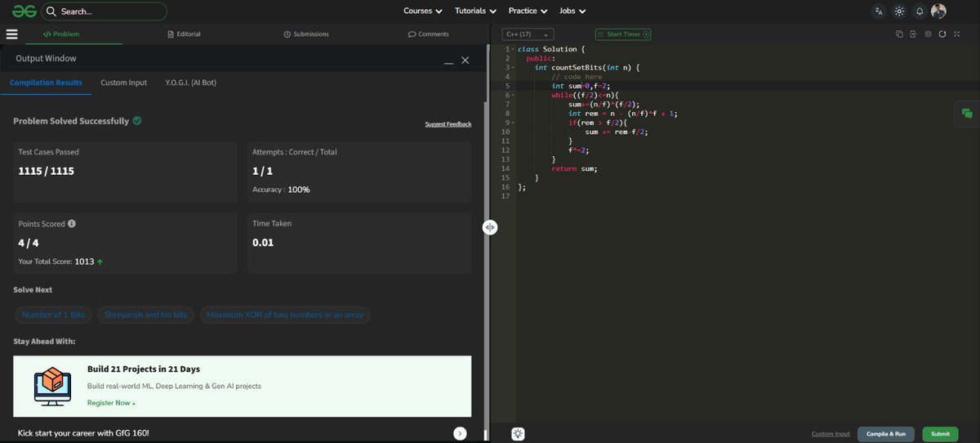The height and width of the screenshot is (443, 980).
Task: Expand the Jobs menu
Action: click(x=572, y=11)
